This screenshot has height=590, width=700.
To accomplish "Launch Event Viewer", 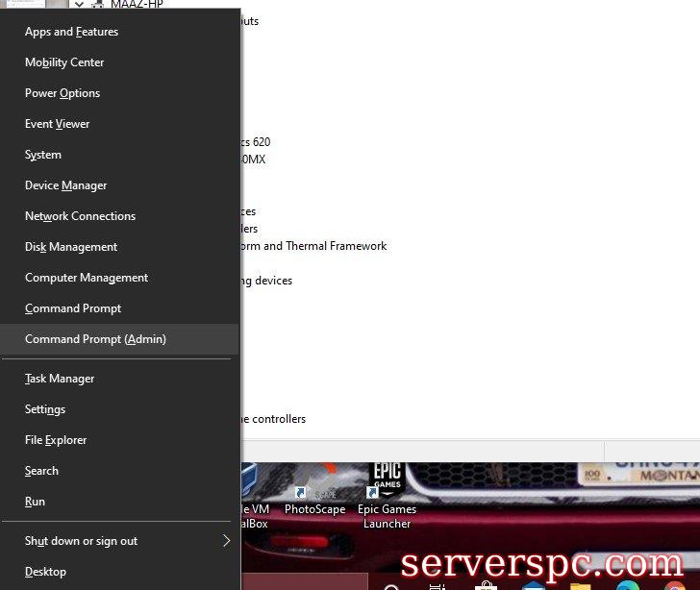I will pos(58,124).
